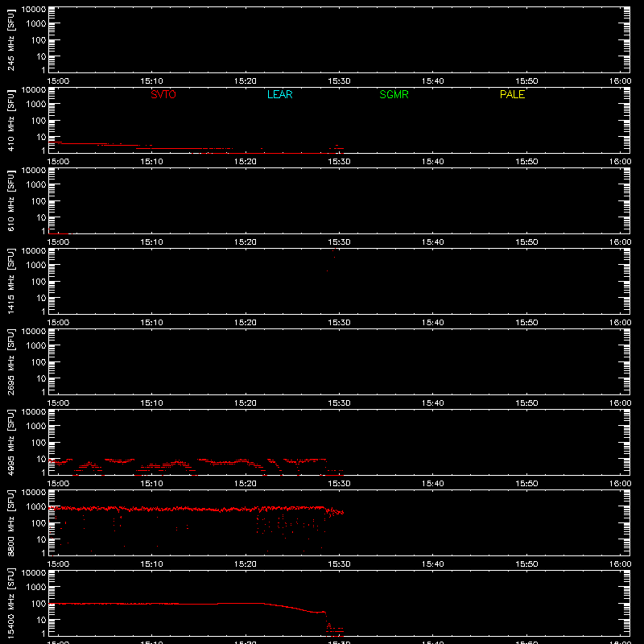Click 16:00 tick under the 245 MHz plot
Screen dimensions: 644x644
click(620, 81)
